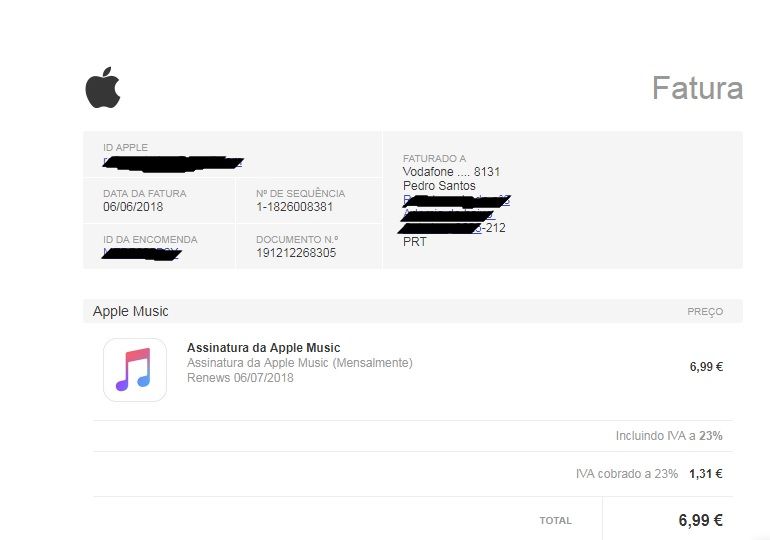Click the Assinatura da Apple Music title
The width and height of the screenshot is (770, 540).
(x=264, y=348)
